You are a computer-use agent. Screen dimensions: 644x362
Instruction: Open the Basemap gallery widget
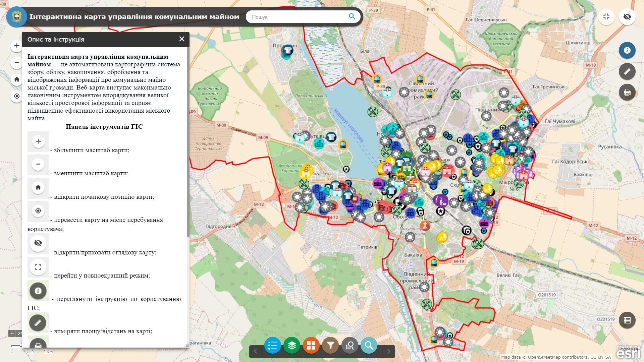point(311,345)
